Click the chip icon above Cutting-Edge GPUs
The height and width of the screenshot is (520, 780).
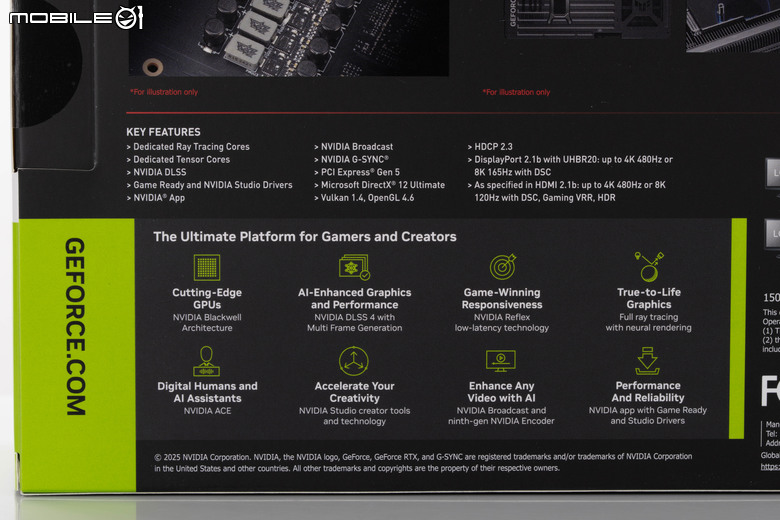click(x=207, y=268)
